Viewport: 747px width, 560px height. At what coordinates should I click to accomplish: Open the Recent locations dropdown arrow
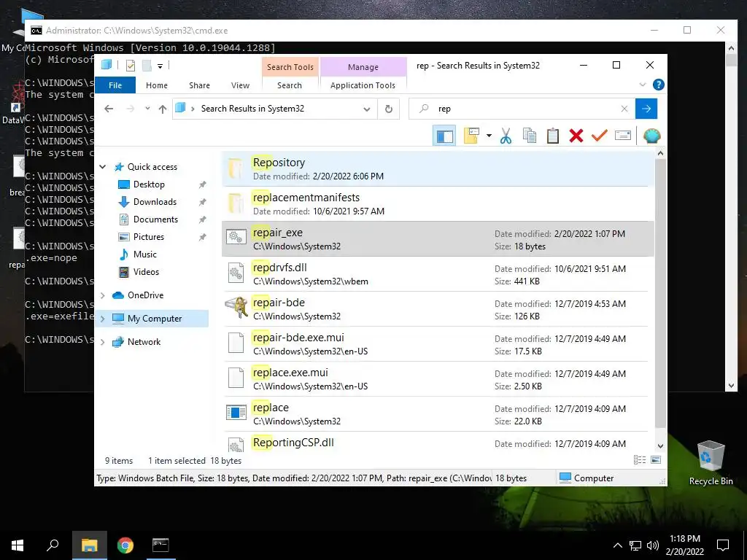pos(147,109)
